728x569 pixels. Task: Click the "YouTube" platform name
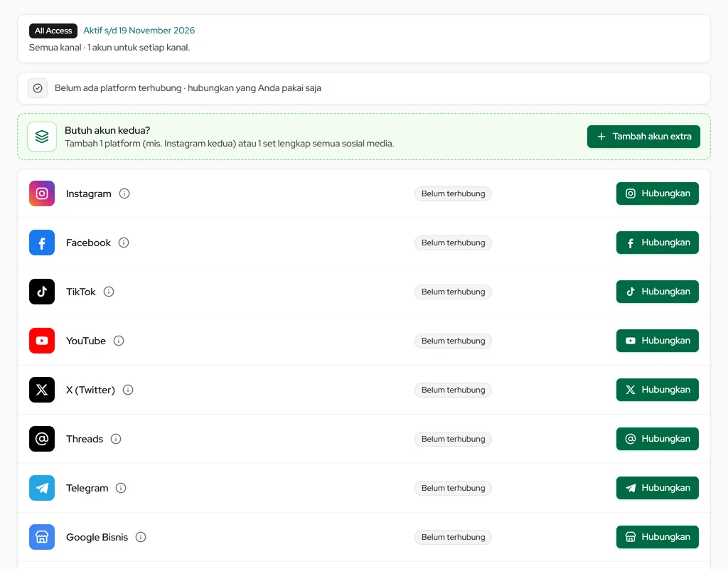86,341
